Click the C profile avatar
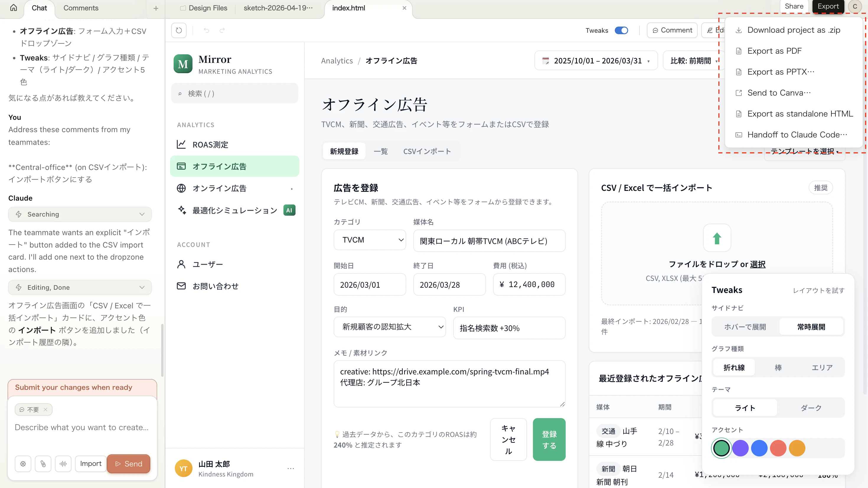The image size is (868, 488). click(854, 6)
